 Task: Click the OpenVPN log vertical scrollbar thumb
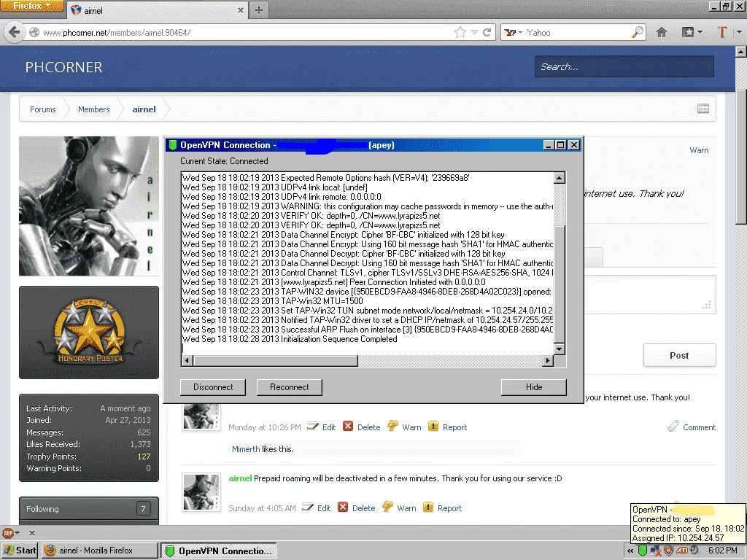coord(560,284)
